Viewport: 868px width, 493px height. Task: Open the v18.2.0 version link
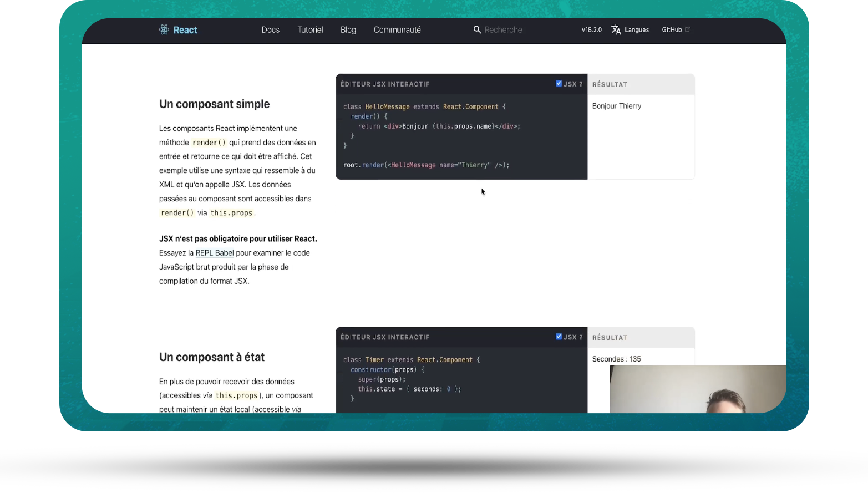[x=592, y=30]
